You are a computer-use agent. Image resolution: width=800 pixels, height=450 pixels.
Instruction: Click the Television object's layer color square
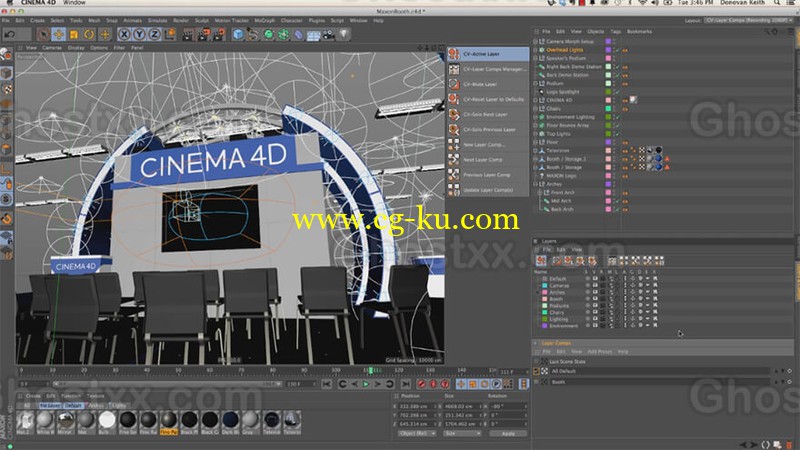point(608,151)
